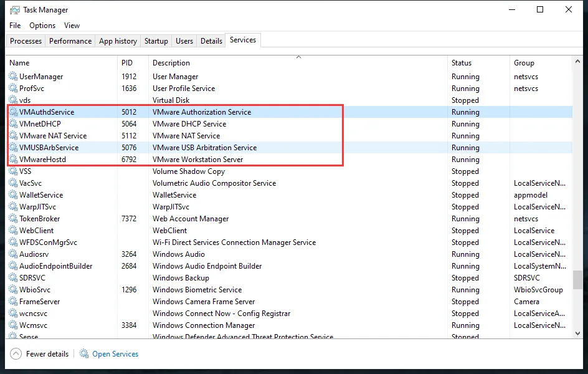The image size is (588, 374).
Task: Click the gear icon beside TokenBroker
Action: click(x=13, y=218)
